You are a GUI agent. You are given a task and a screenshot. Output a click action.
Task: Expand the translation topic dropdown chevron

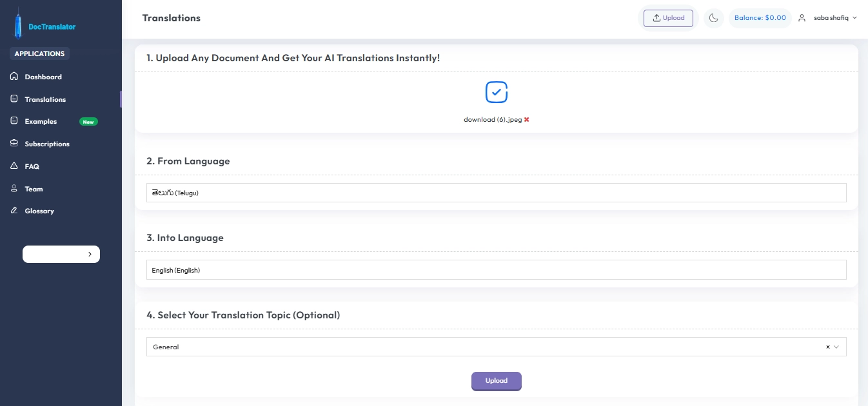837,347
